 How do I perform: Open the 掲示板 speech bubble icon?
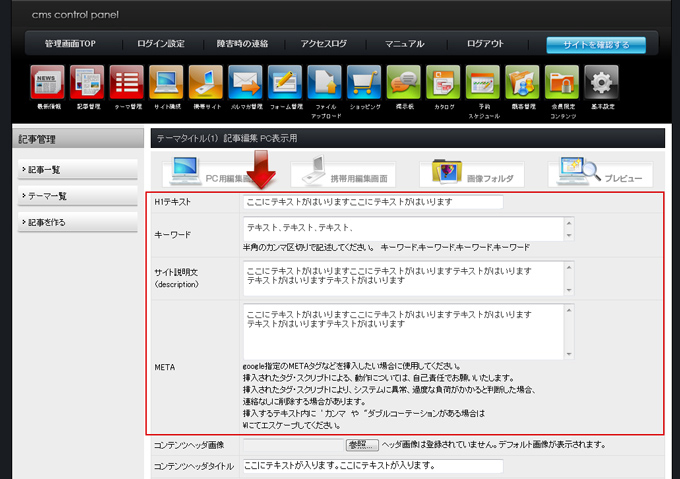403,82
